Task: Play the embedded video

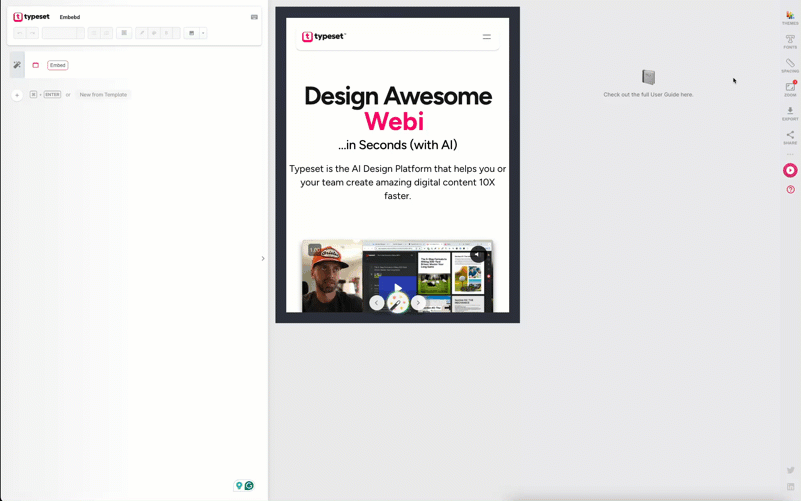Action: [x=398, y=288]
